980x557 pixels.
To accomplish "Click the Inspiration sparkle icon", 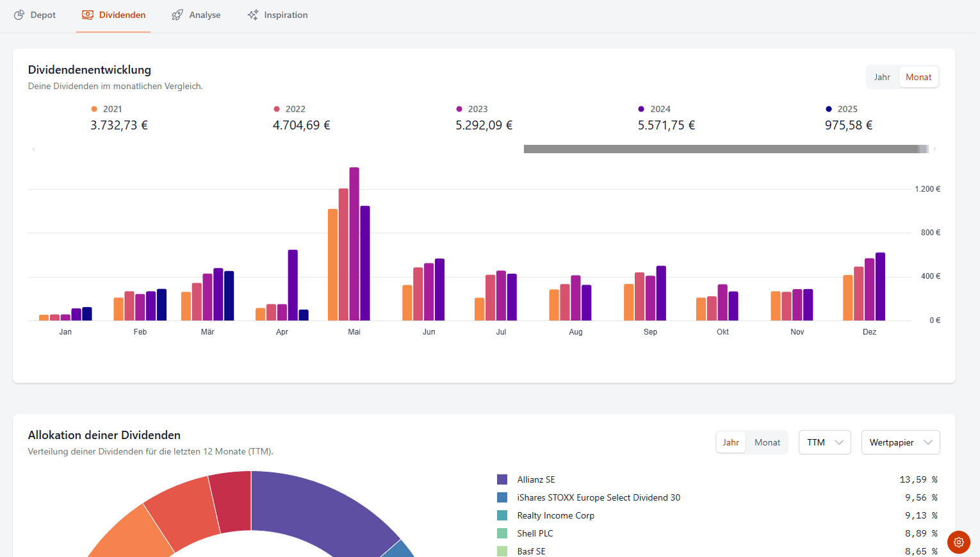I will click(x=253, y=15).
